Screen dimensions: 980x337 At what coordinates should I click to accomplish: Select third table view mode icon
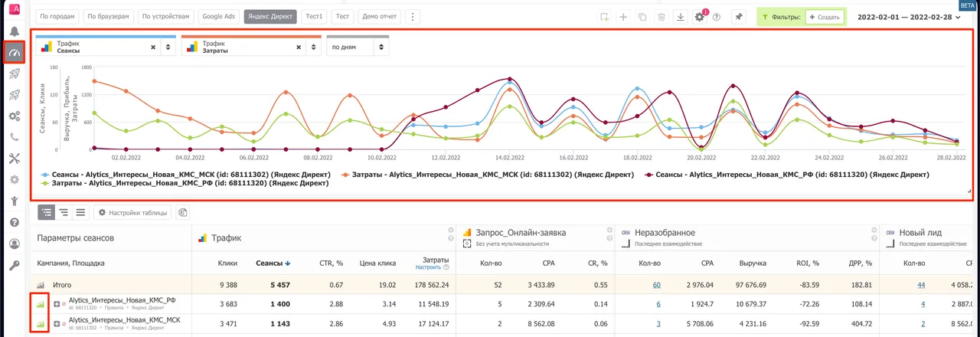[80, 212]
